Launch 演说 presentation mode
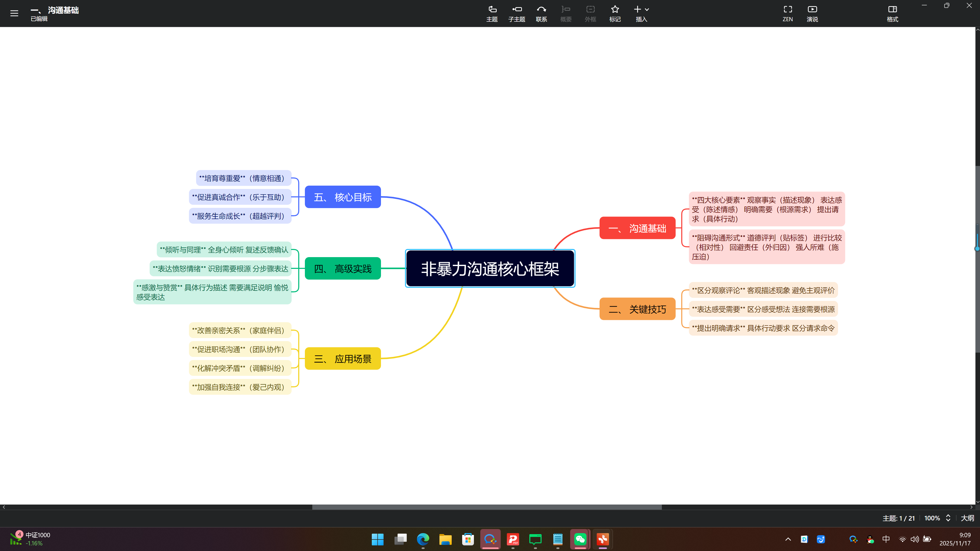 [x=812, y=13]
